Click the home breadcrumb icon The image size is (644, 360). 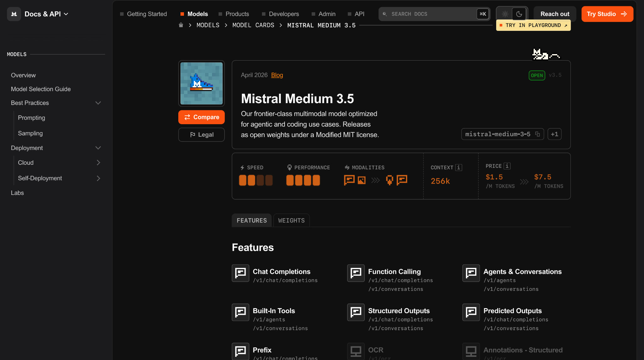[x=181, y=25]
